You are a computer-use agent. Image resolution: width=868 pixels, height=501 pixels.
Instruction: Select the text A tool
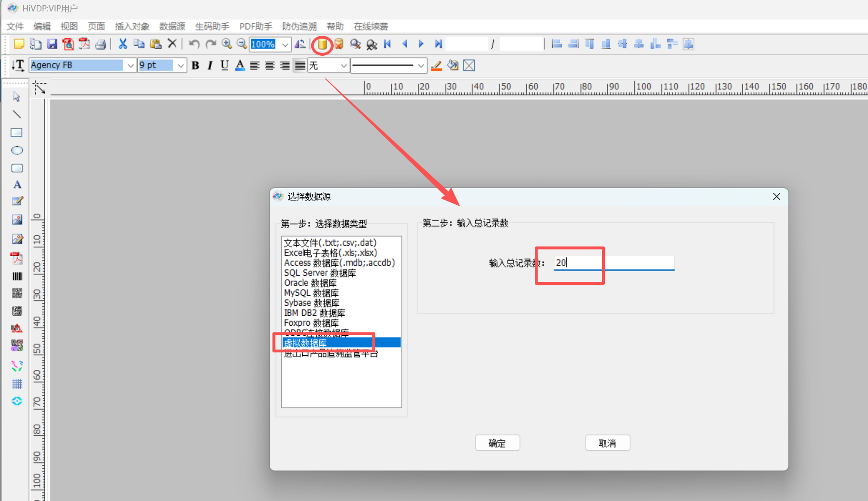tap(17, 185)
